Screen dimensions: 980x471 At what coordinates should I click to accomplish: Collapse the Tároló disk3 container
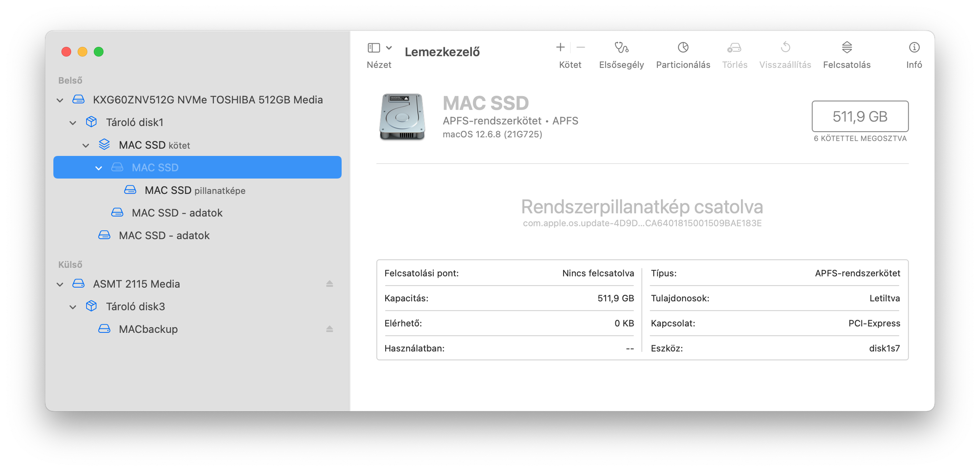[73, 307]
